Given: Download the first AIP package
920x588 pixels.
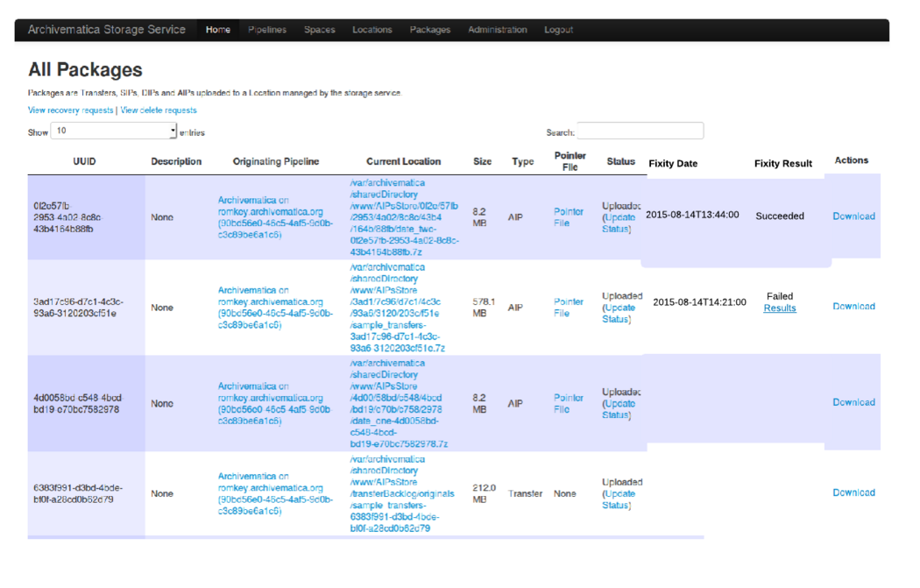Looking at the screenshot, I should 853,216.
